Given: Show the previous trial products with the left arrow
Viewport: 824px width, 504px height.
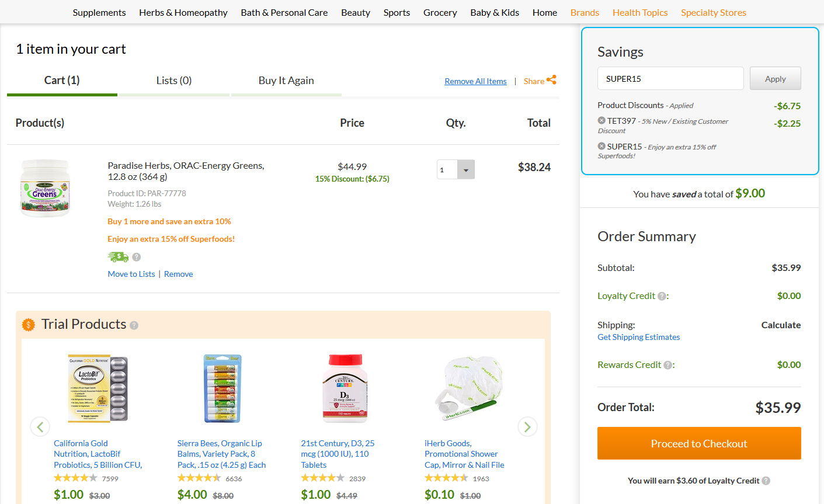Looking at the screenshot, I should coord(40,427).
